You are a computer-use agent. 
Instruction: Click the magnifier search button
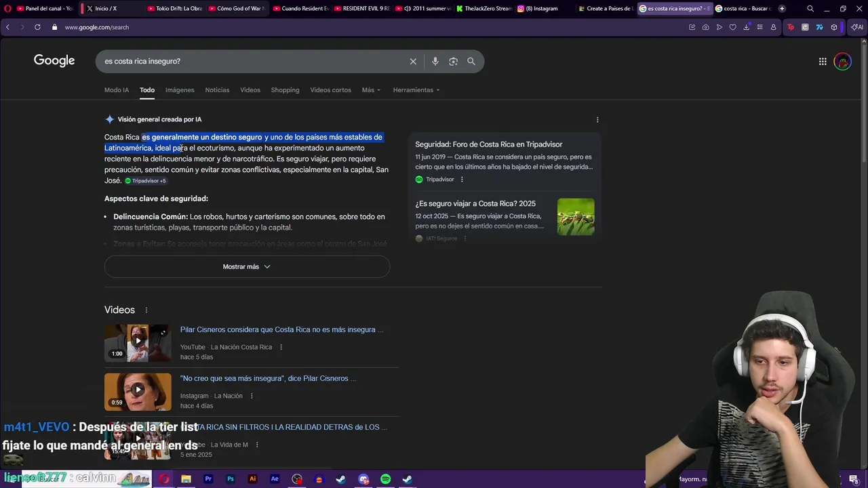(x=471, y=61)
